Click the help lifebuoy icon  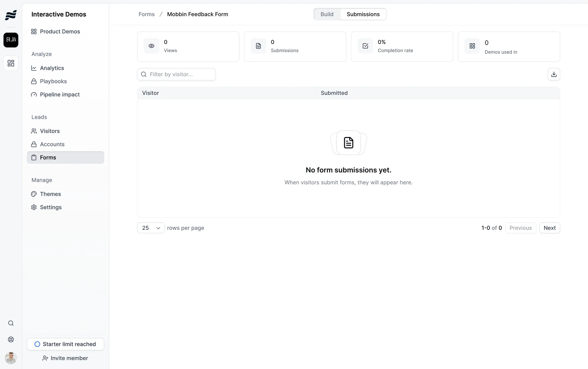tap(11, 340)
